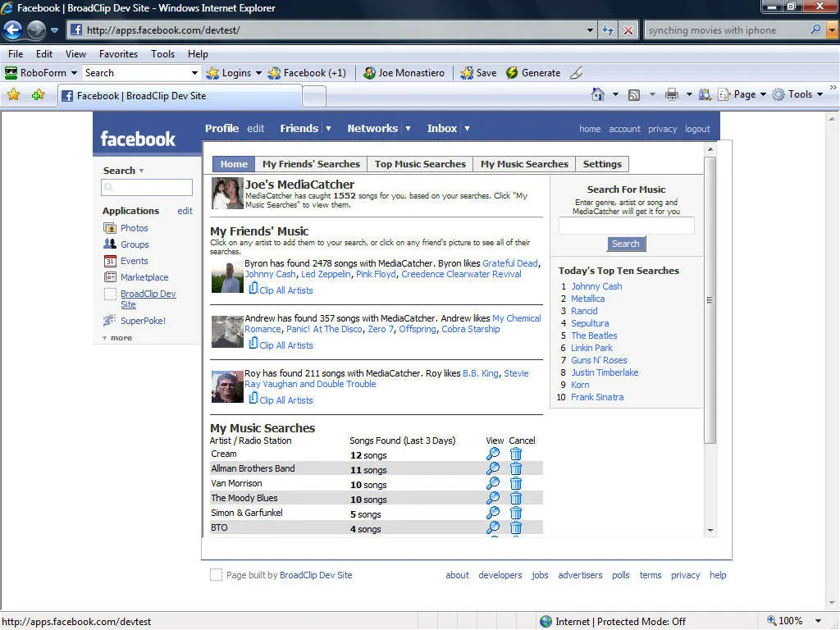Delete Allman Brothers Band search trash icon
Screen dimensions: 840x630
[x=516, y=468]
